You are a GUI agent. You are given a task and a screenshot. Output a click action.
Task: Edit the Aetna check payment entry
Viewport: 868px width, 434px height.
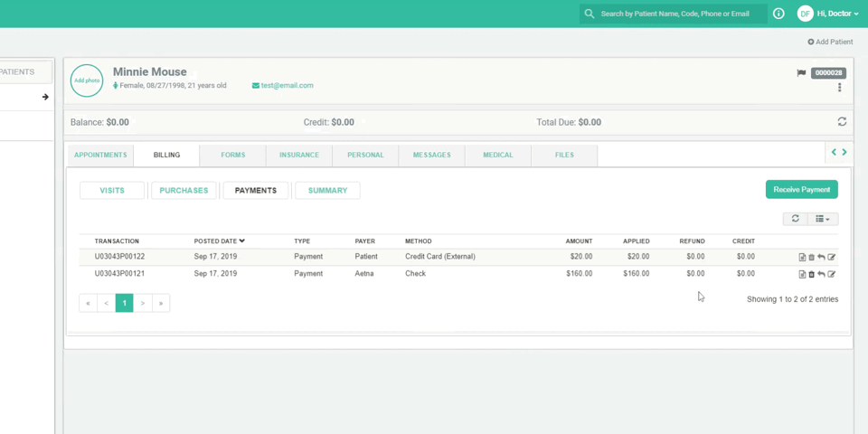[832, 274]
